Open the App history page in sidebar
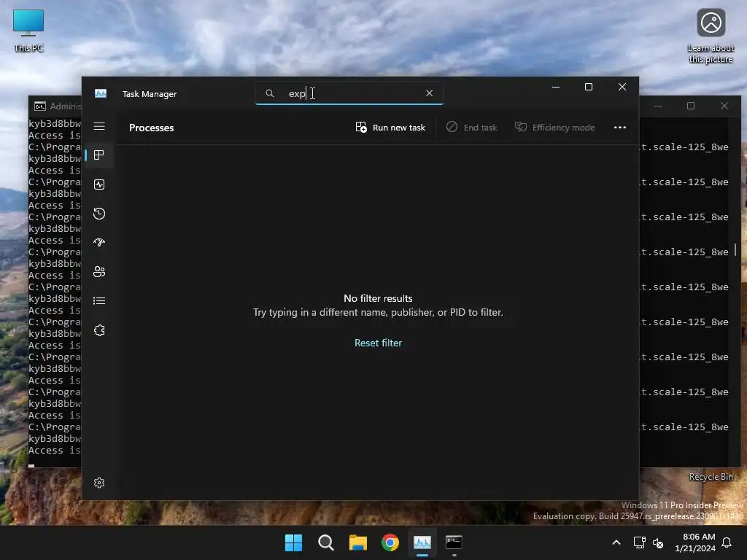The height and width of the screenshot is (560, 747). 99,214
